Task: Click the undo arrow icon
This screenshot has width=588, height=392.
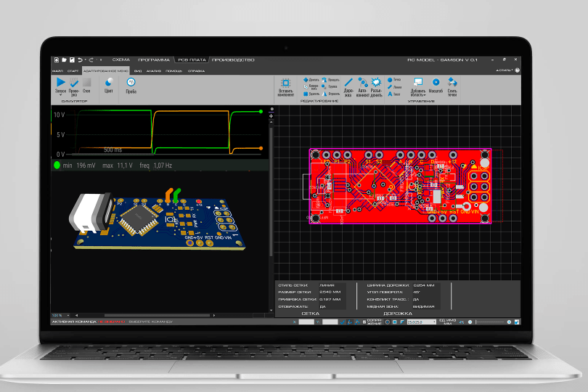Action: 80,60
